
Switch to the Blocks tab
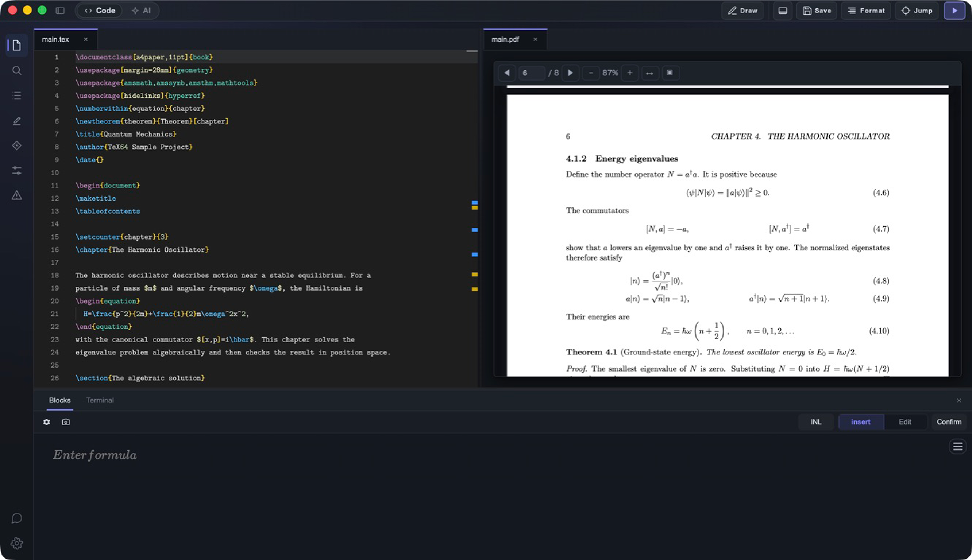point(59,400)
